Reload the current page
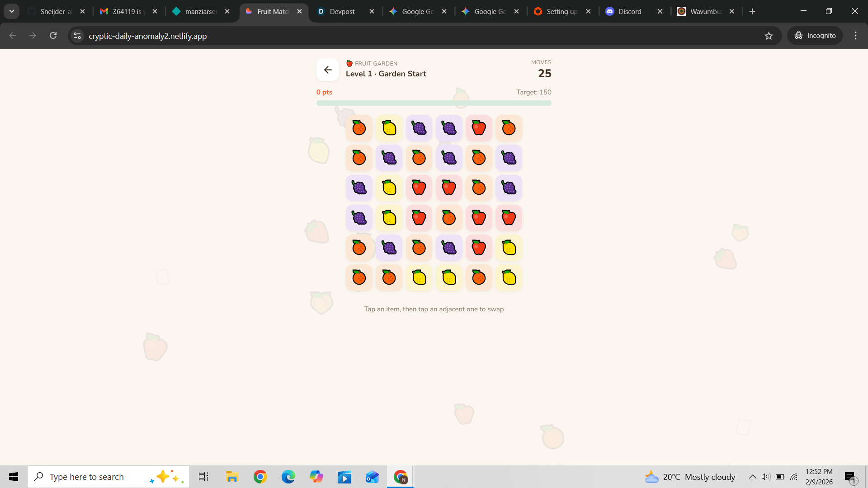Screen dimensions: 868x488 click(x=53, y=36)
